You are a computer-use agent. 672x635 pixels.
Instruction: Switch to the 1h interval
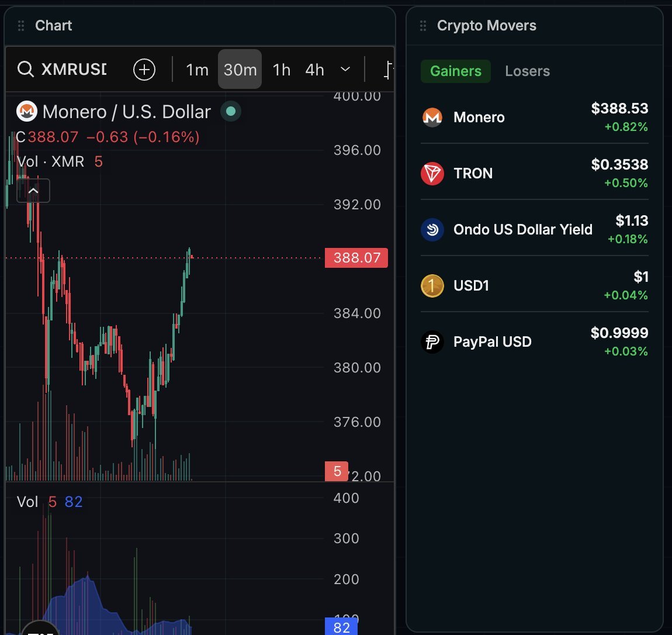coord(282,70)
